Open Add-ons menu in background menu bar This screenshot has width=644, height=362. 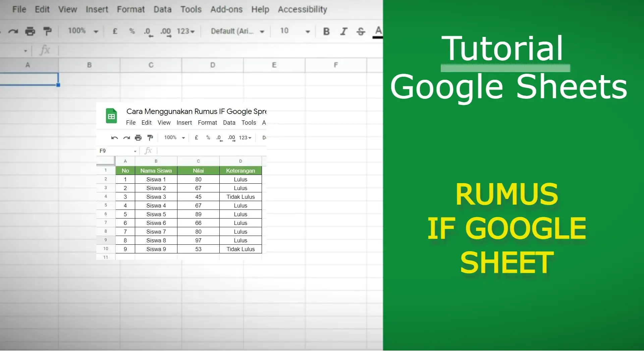pos(226,9)
